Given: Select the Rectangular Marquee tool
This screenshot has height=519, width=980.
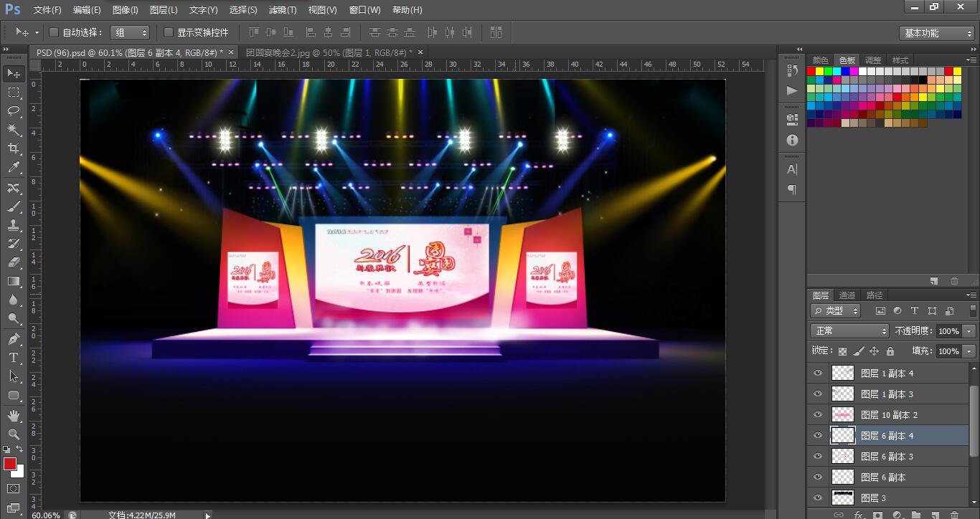Looking at the screenshot, I should point(14,92).
